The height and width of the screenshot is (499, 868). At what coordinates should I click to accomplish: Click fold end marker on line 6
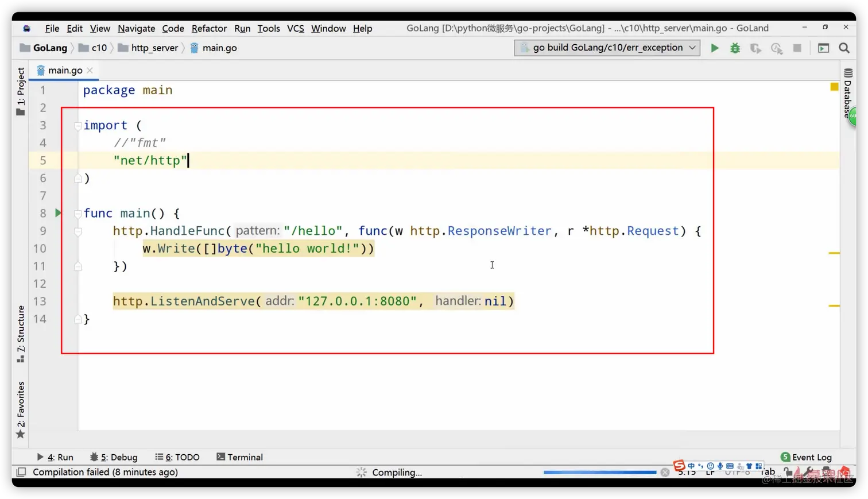pyautogui.click(x=77, y=178)
